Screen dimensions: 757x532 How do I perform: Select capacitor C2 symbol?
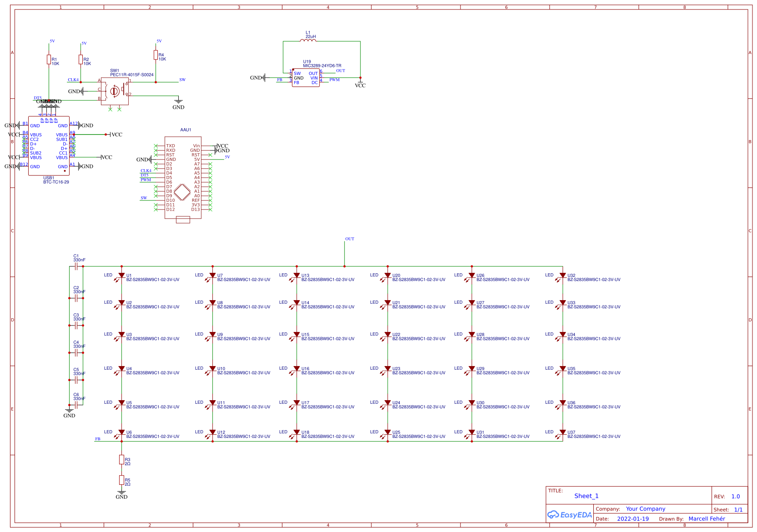(x=76, y=298)
